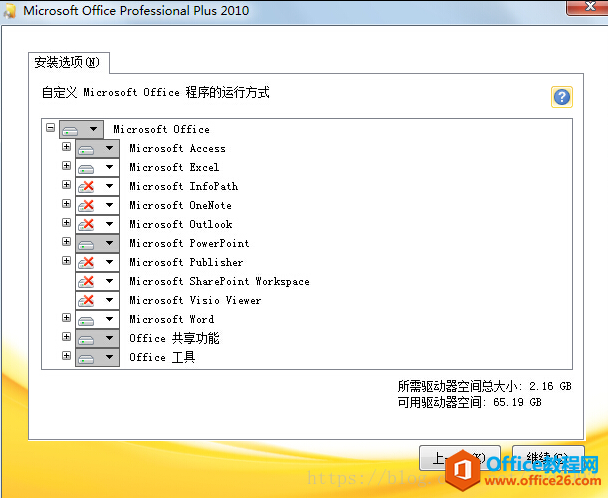Expand the Microsoft OneNote tree node
Viewport: 608px width, 498px height.
tap(66, 204)
